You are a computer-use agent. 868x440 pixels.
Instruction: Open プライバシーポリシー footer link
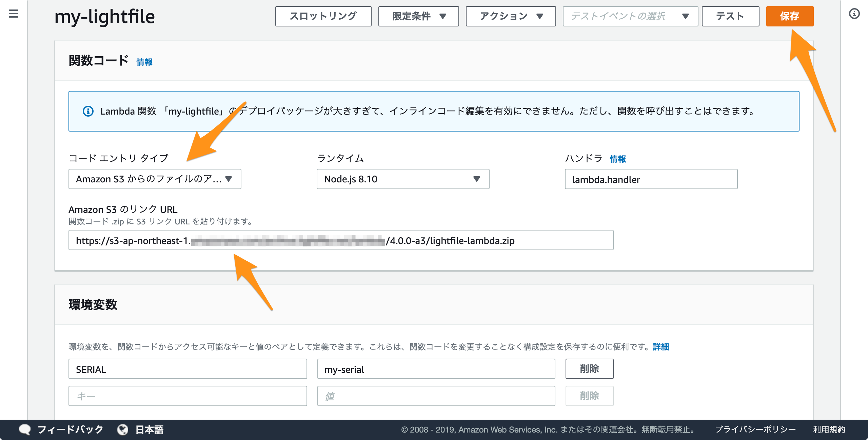pos(755,429)
